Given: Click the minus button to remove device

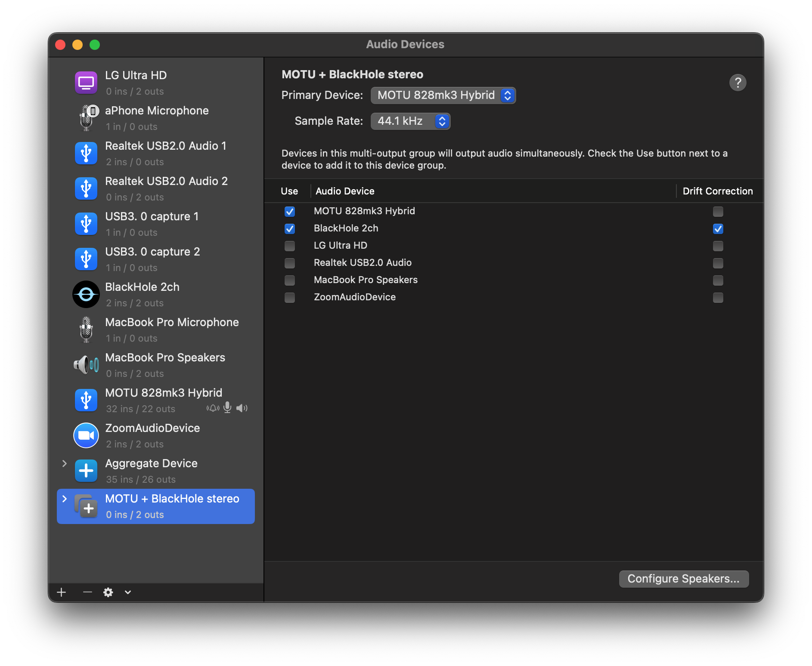Looking at the screenshot, I should [87, 592].
